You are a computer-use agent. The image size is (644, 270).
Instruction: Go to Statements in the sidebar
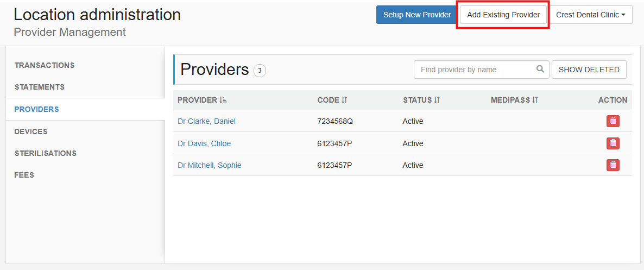(40, 87)
